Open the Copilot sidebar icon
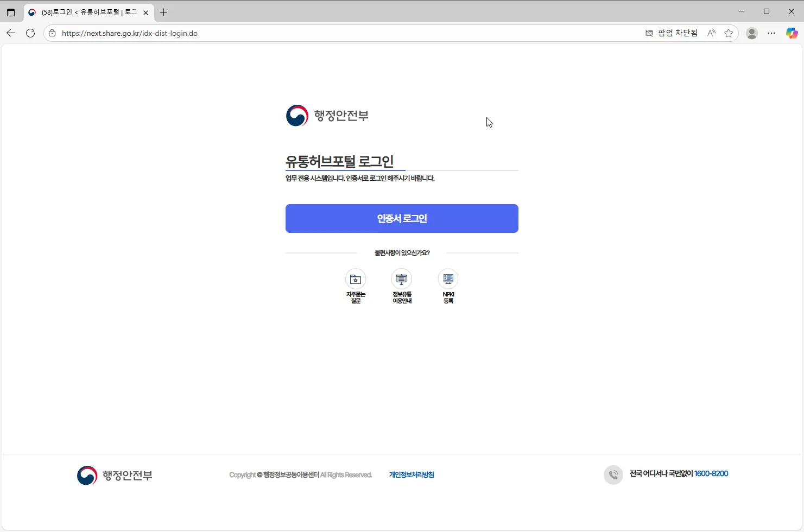 (x=792, y=33)
